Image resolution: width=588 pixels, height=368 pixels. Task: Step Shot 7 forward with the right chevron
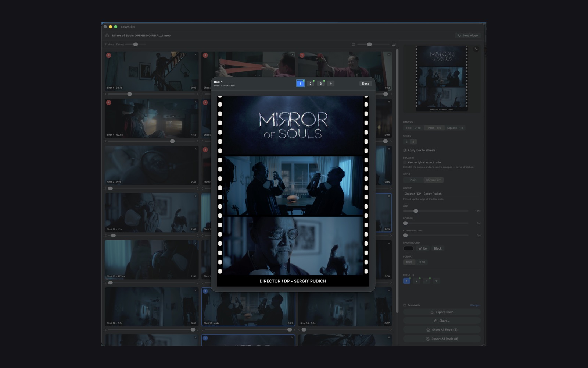point(197,188)
